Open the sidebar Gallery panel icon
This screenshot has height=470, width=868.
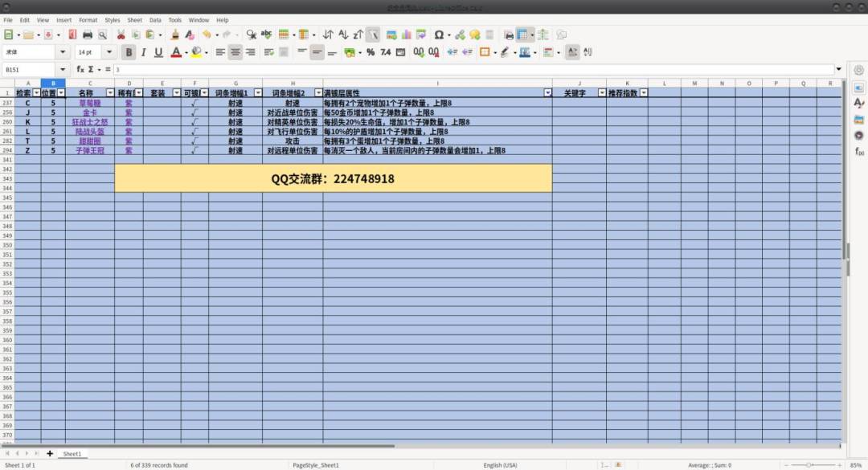(858, 120)
